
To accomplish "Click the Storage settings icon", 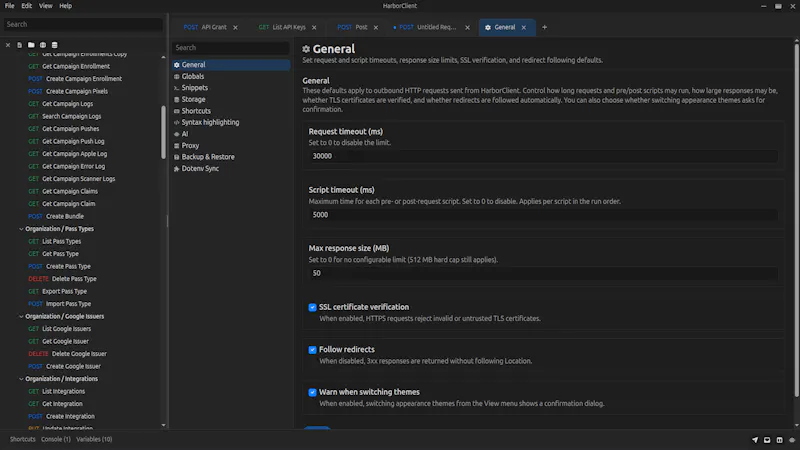I will click(177, 99).
